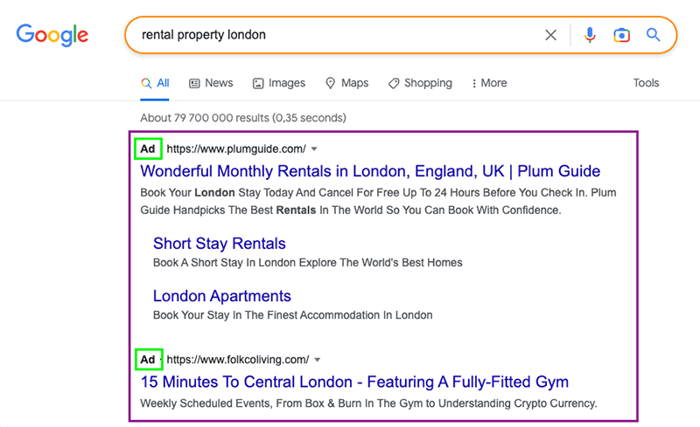Switch to the News tab
700x427 pixels.
pos(211,83)
